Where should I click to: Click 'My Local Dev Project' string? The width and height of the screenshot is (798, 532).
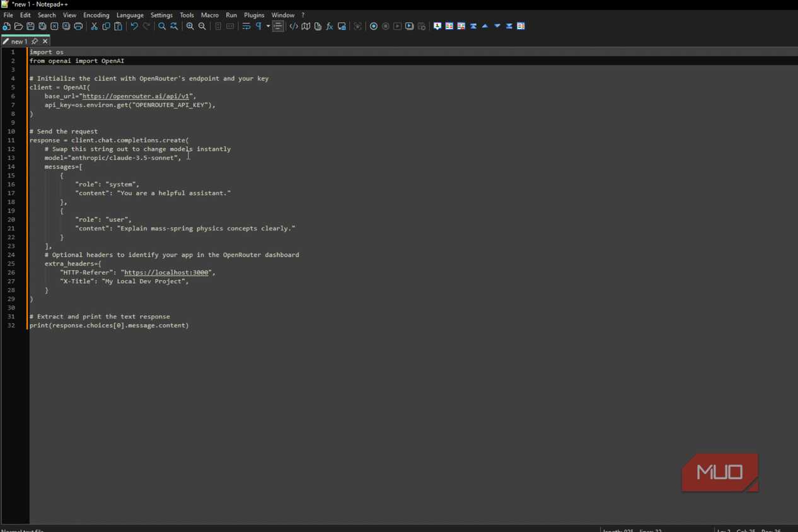pos(143,282)
